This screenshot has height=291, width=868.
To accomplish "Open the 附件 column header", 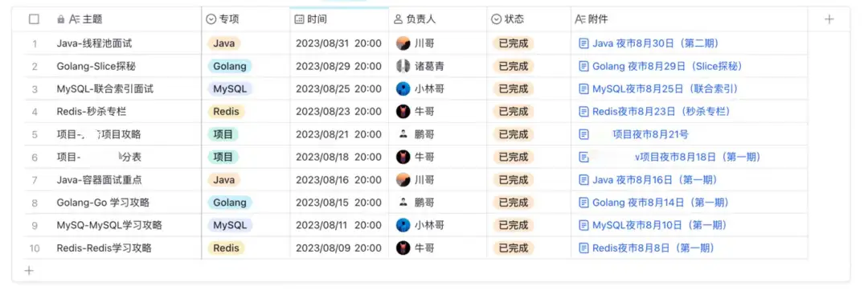I will 690,18.
